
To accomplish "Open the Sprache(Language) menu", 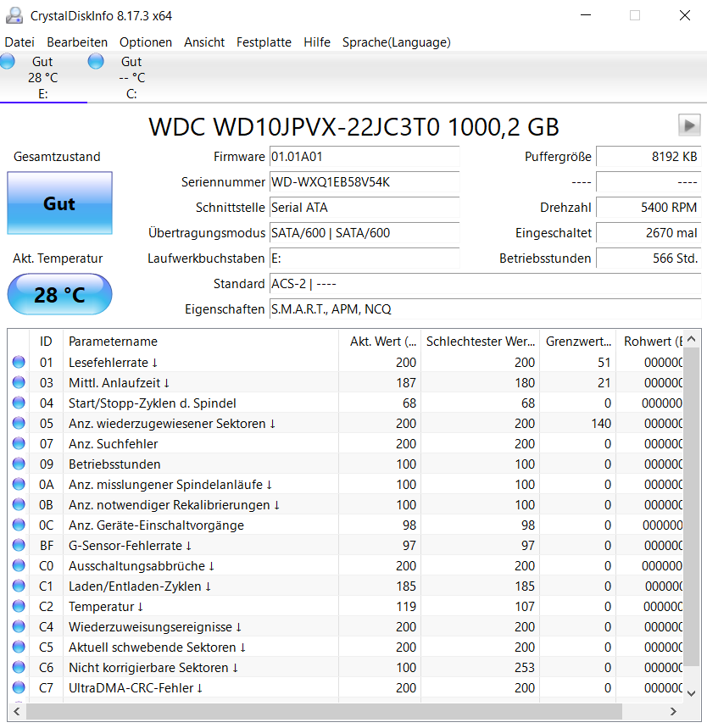I will (396, 42).
